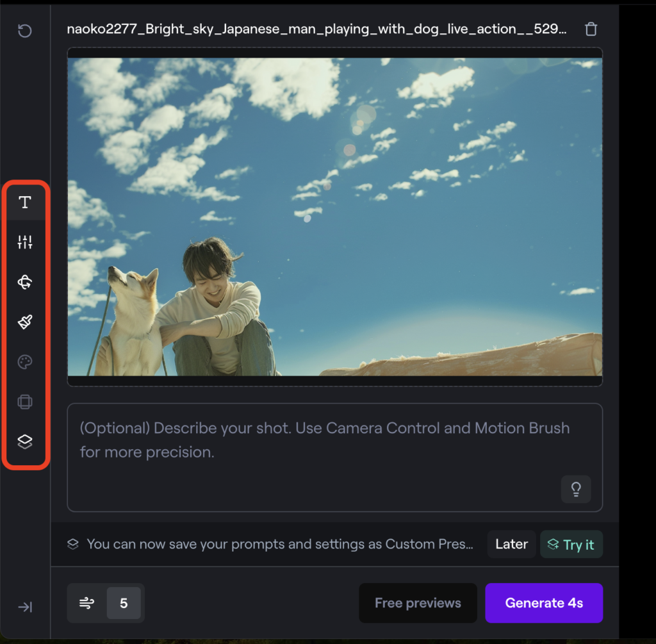Delete the uploaded image with trash icon
Image resolution: width=656 pixels, height=644 pixels.
[x=591, y=29]
